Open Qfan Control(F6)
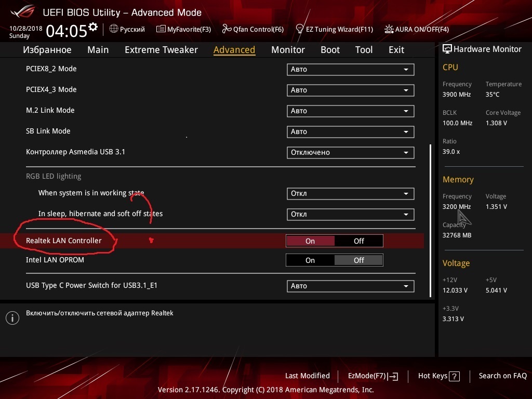This screenshot has width=532, height=399. (x=253, y=29)
